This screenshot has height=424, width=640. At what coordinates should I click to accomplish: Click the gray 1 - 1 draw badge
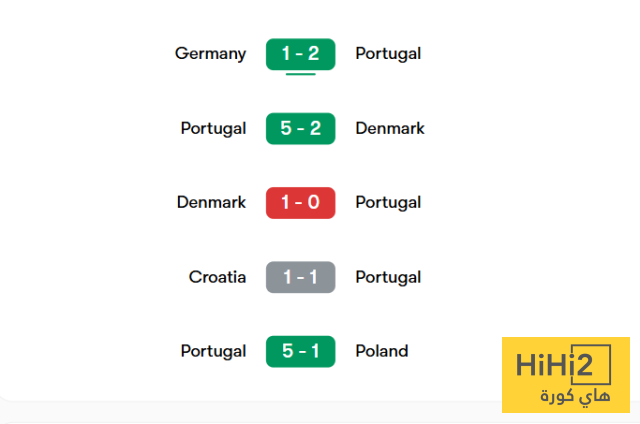pos(300,277)
